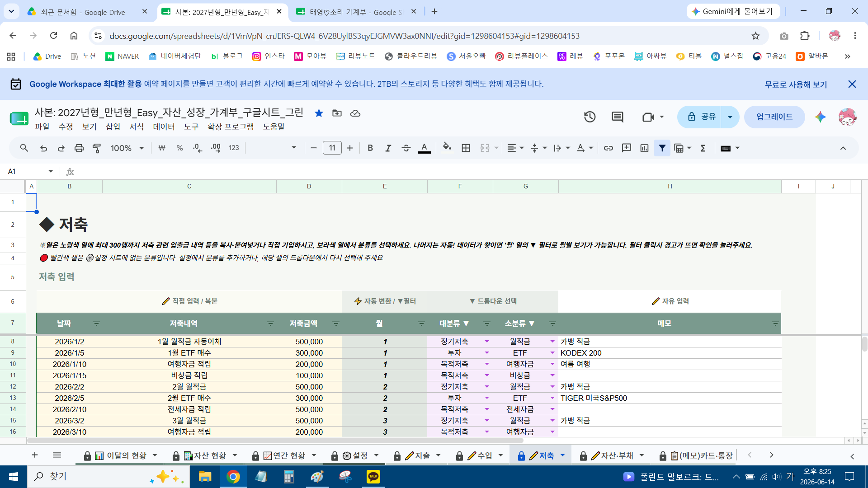Open filter for 메모 column header
The height and width of the screenshot is (488, 868).
tap(775, 324)
